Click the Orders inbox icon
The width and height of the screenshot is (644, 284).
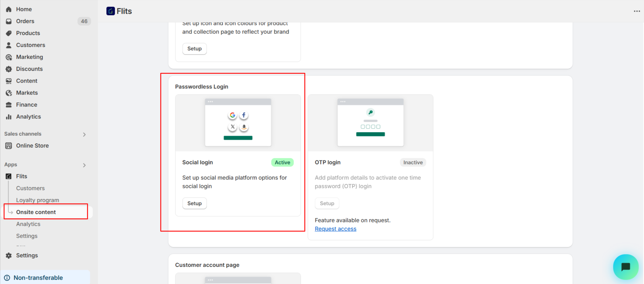(9, 21)
